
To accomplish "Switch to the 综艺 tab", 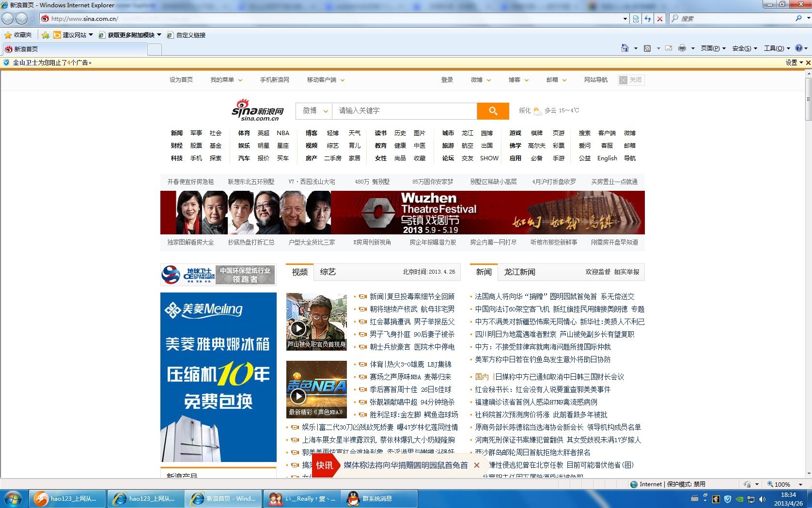I will (328, 272).
